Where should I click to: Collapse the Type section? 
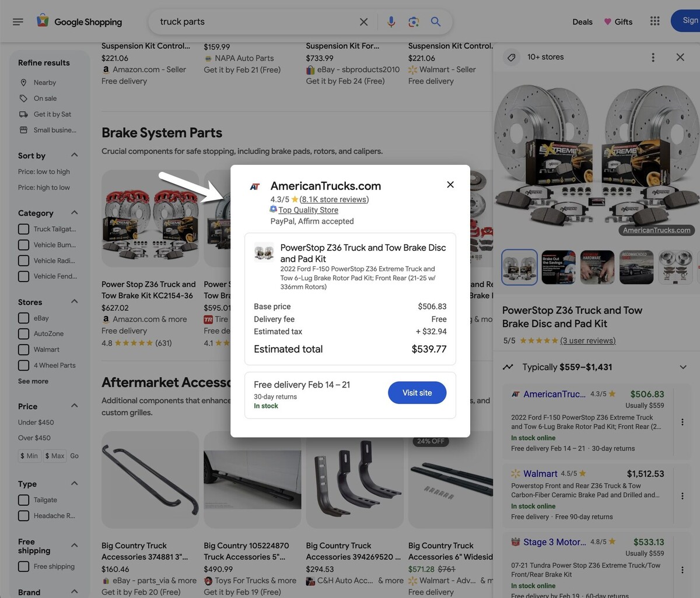click(x=74, y=483)
